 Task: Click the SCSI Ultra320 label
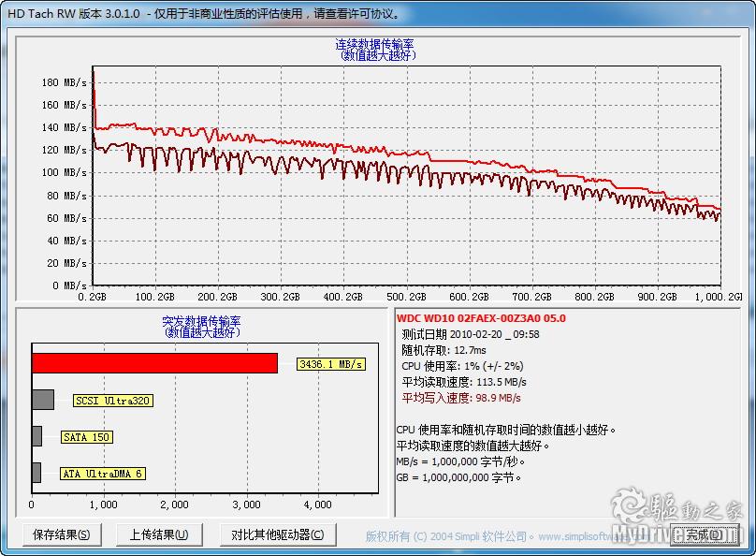pyautogui.click(x=113, y=401)
